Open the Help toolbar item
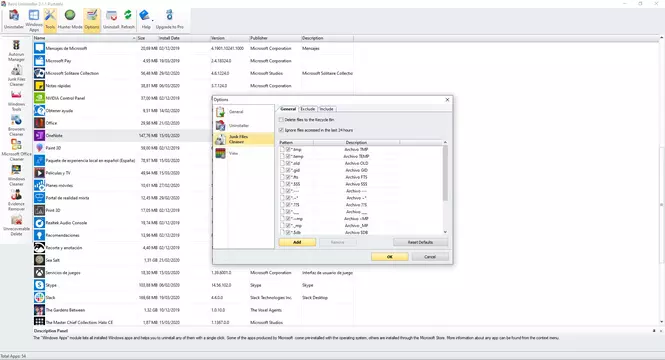 point(145,20)
